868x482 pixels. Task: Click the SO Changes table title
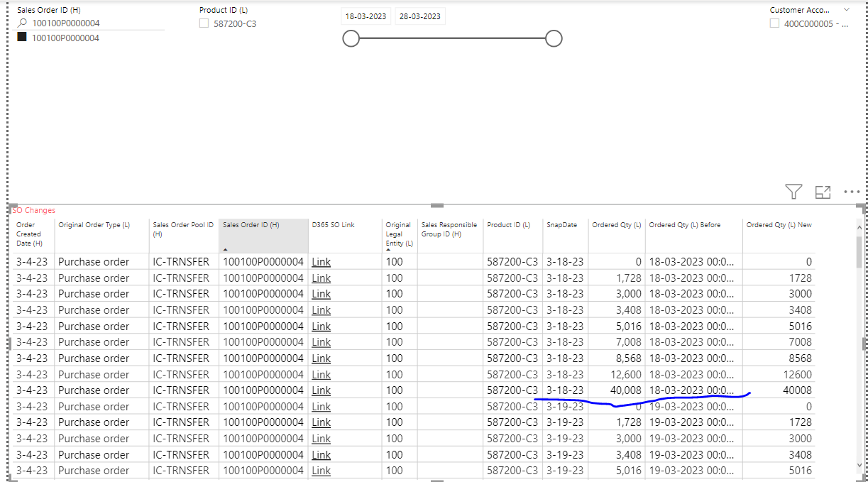pyautogui.click(x=34, y=210)
